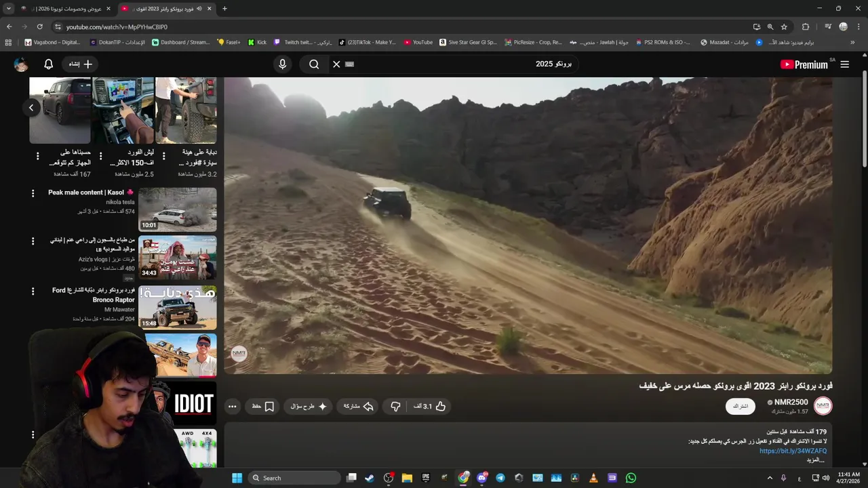Image resolution: width=868 pixels, height=488 pixels.
Task: Open the 34:43 Aziz's vlogs video thumbnail
Action: (x=178, y=258)
